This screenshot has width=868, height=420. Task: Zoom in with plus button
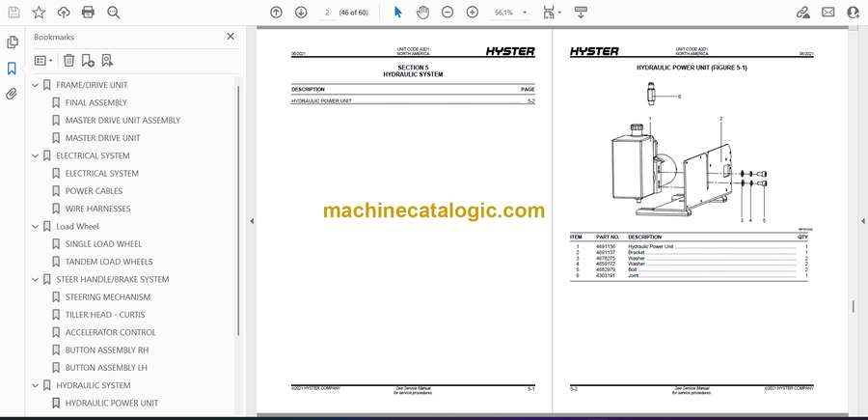point(473,13)
